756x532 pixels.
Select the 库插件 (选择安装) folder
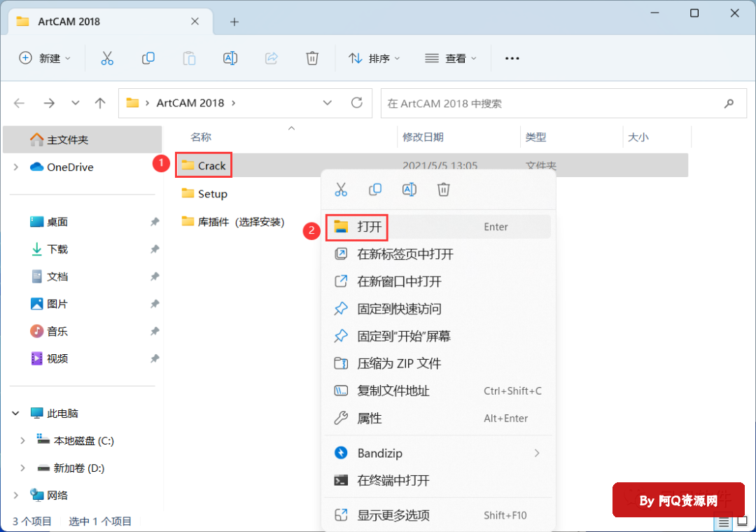[233, 222]
